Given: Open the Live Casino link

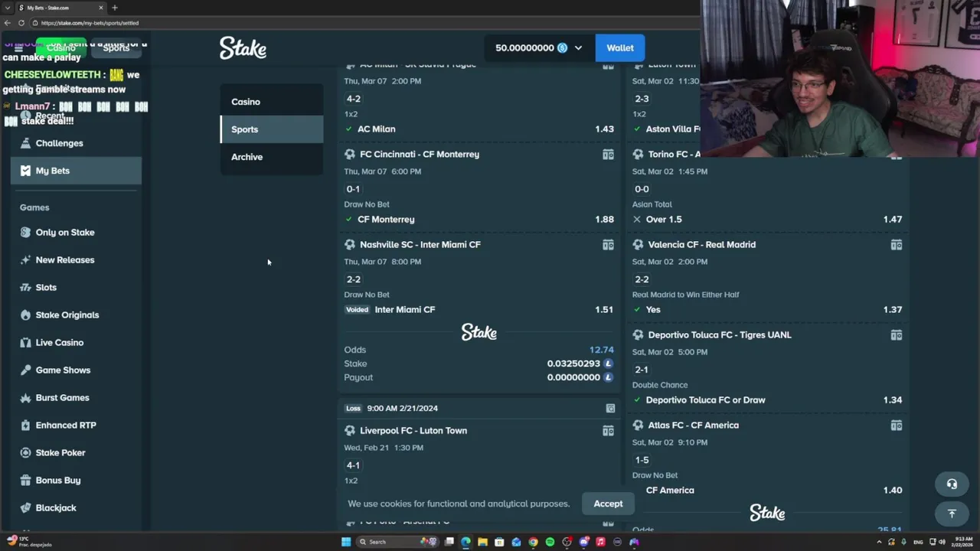Looking at the screenshot, I should coord(60,343).
